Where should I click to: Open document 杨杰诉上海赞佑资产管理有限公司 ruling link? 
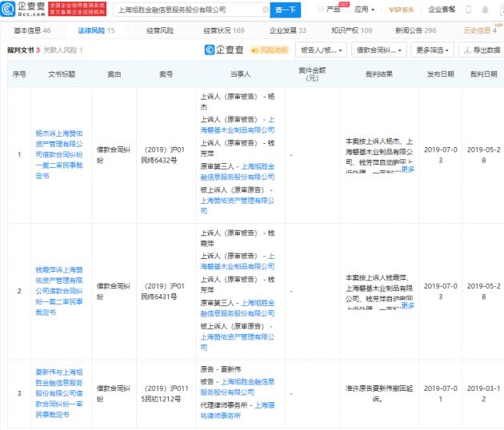point(59,154)
